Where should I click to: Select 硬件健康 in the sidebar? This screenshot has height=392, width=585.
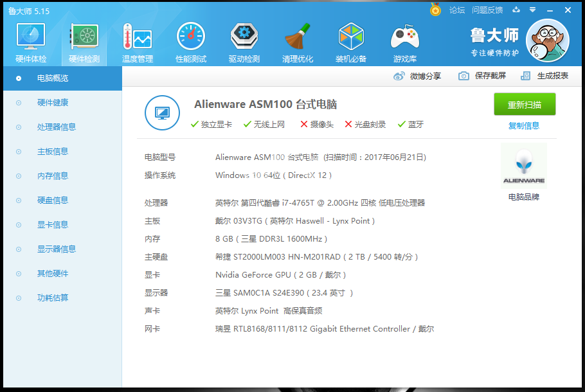(53, 103)
